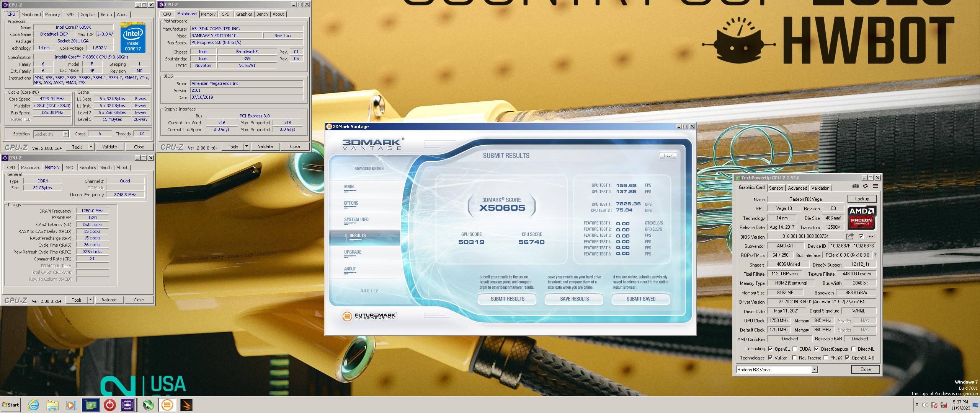The height and width of the screenshot is (413, 980).
Task: Toggle the CUDA checkbox
Action: pyautogui.click(x=795, y=349)
